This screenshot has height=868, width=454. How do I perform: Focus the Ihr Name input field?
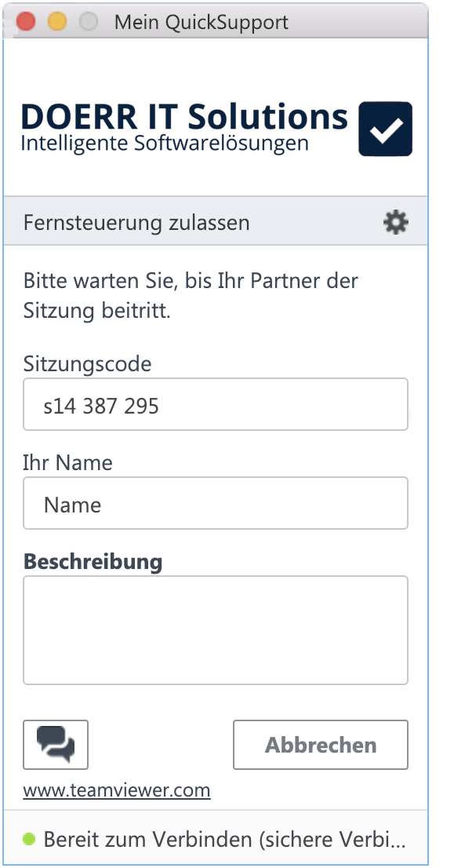point(216,503)
